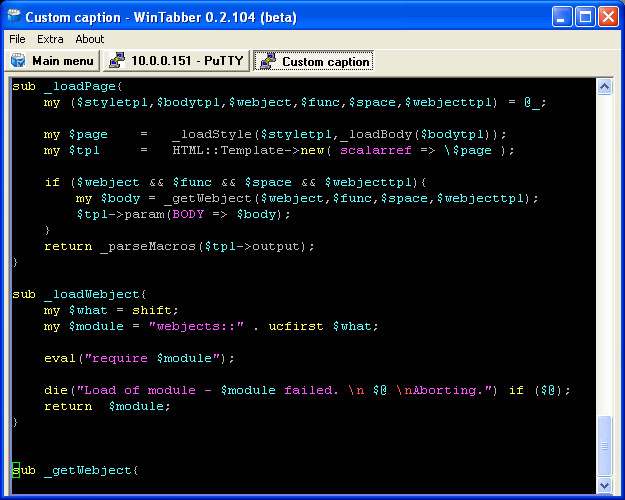Screen dimensions: 625x500
Task: Select the Custom caption tab label
Action: (x=325, y=61)
